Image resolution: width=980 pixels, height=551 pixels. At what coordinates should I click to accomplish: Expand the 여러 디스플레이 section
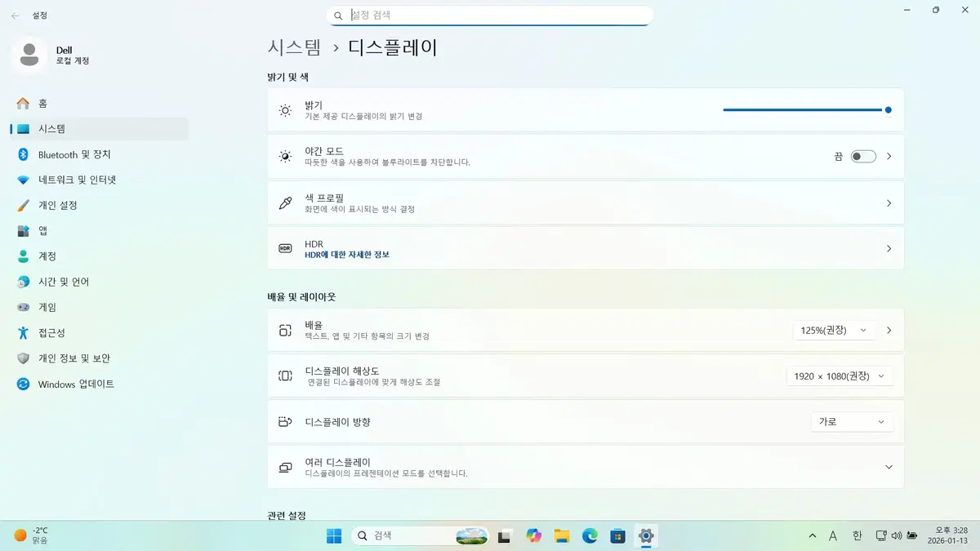coord(889,466)
